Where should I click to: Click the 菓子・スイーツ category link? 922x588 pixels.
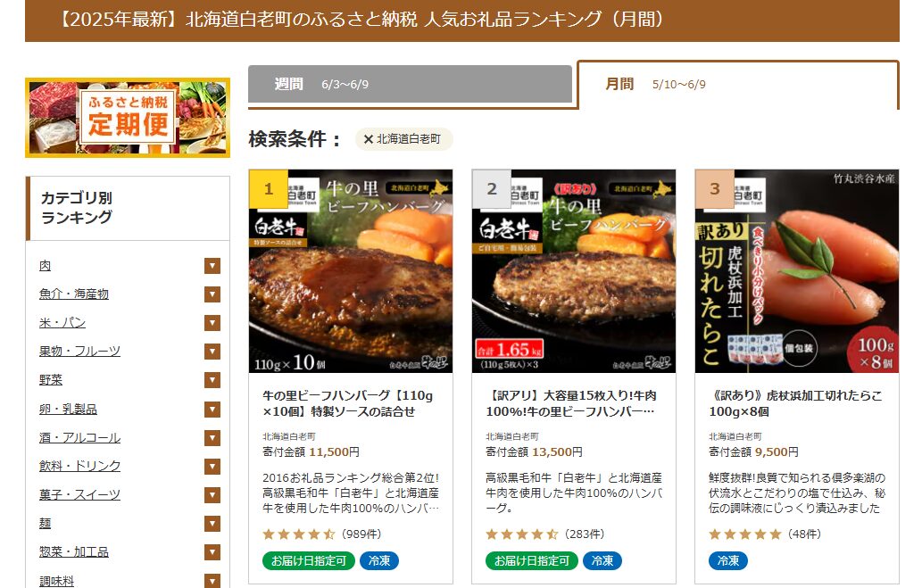click(x=79, y=494)
